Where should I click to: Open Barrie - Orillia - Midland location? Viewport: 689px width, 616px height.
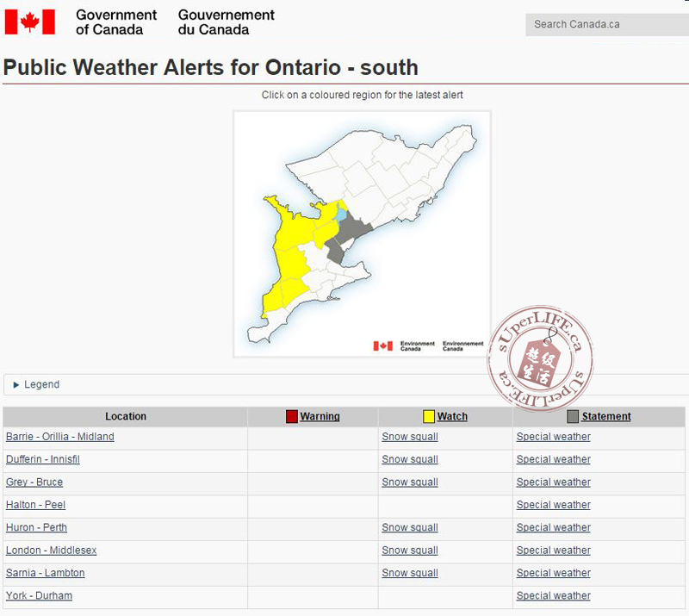click(60, 437)
